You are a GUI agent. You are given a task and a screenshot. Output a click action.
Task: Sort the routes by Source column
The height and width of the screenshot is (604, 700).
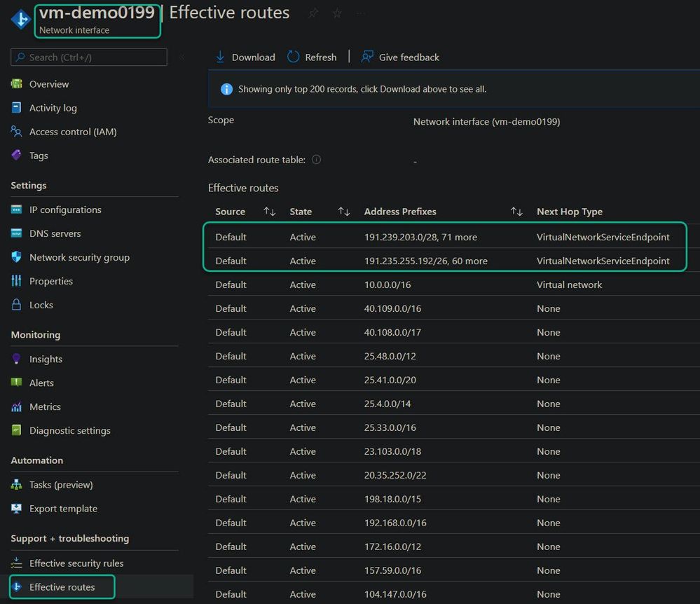click(x=269, y=212)
